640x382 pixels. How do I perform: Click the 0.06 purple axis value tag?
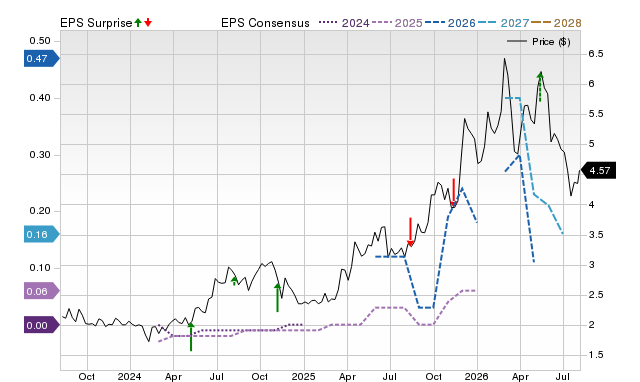(x=42, y=291)
